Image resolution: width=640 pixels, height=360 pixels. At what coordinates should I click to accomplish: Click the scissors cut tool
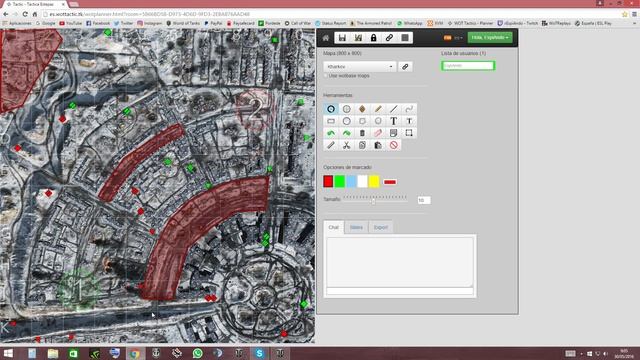tap(347, 145)
